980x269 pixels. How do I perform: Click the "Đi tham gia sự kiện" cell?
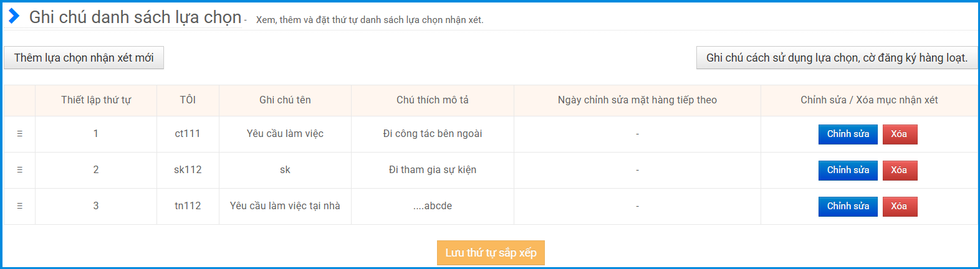pos(433,170)
